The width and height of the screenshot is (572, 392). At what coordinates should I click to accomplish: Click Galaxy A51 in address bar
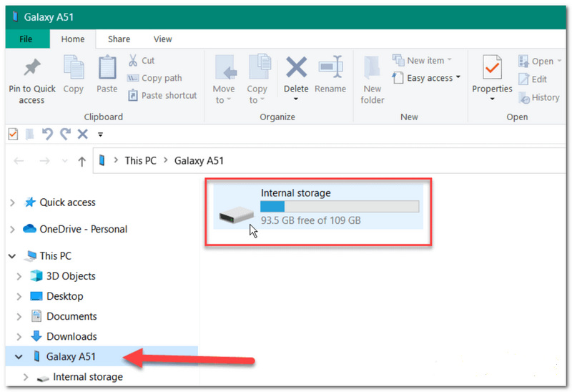(199, 161)
